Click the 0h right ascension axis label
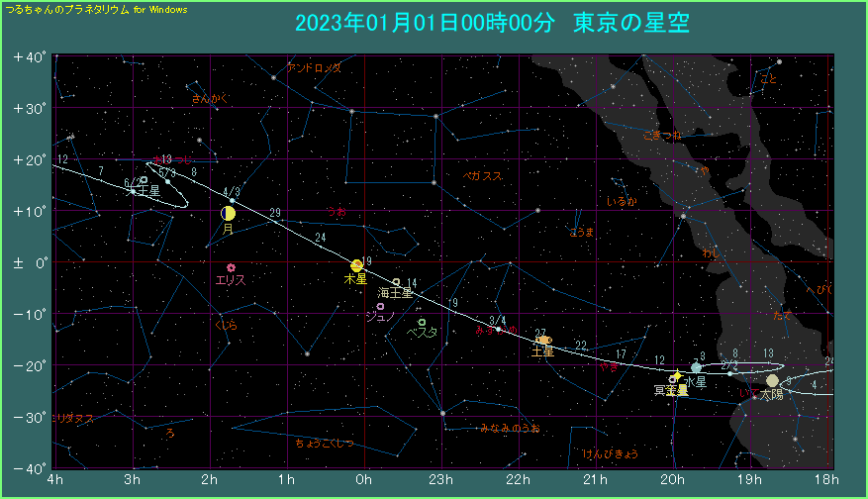 coord(364,480)
